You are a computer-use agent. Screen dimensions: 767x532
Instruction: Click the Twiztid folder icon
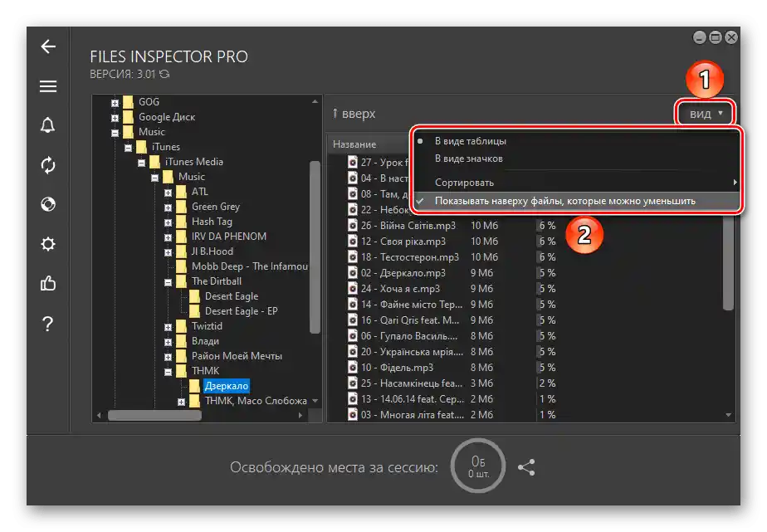coord(182,326)
